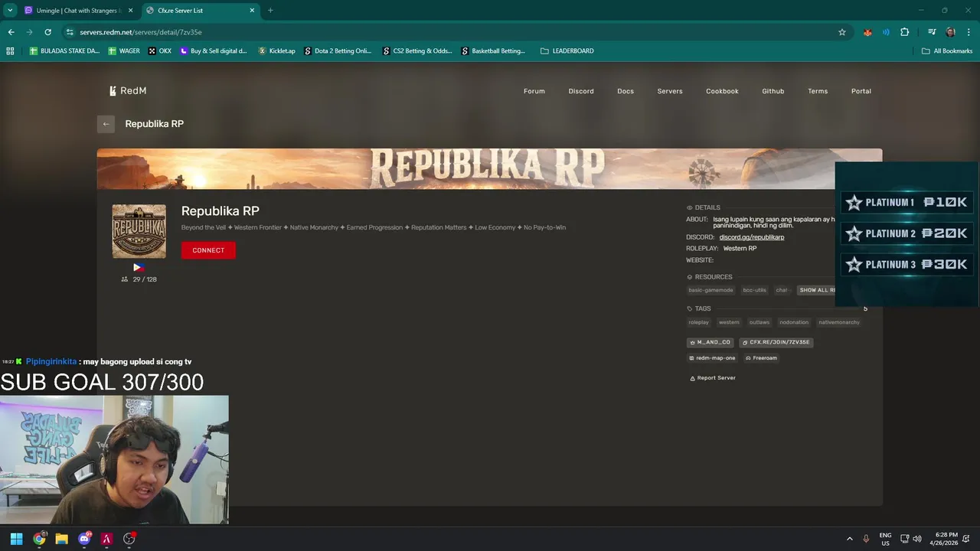Viewport: 980px width, 551px height.
Task: Open the Servers nav item
Action: tap(670, 91)
